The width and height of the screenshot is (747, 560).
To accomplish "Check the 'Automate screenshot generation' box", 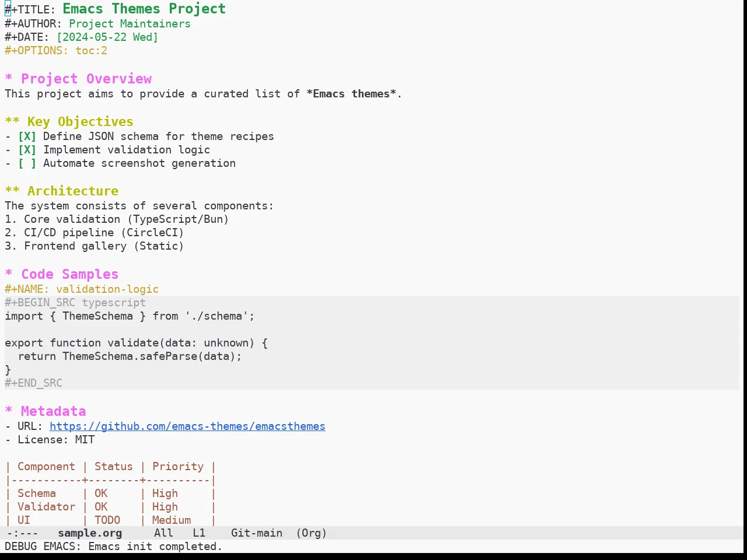I will [27, 163].
